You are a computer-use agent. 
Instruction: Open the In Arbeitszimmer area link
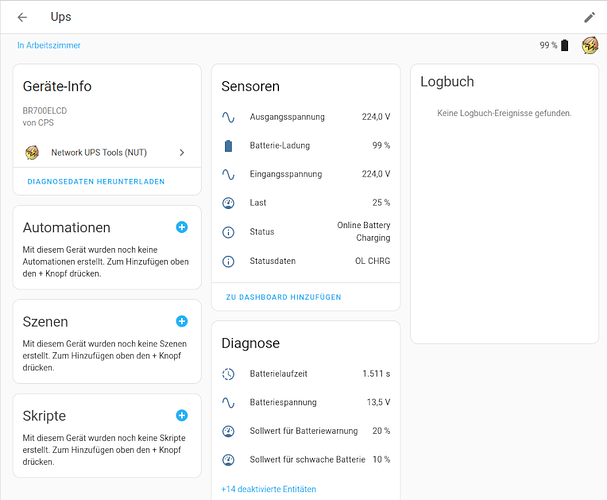coord(49,45)
